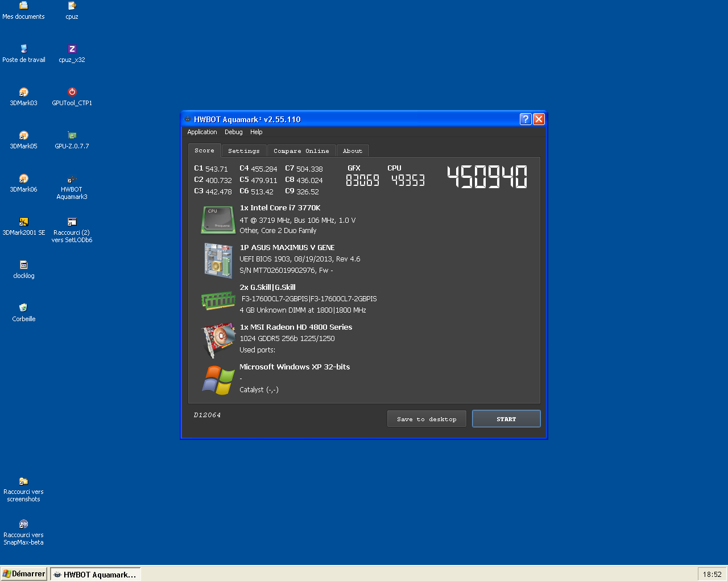Click the Radeon graphics card icon
Screen dimensions: 728x582
pyautogui.click(x=219, y=340)
